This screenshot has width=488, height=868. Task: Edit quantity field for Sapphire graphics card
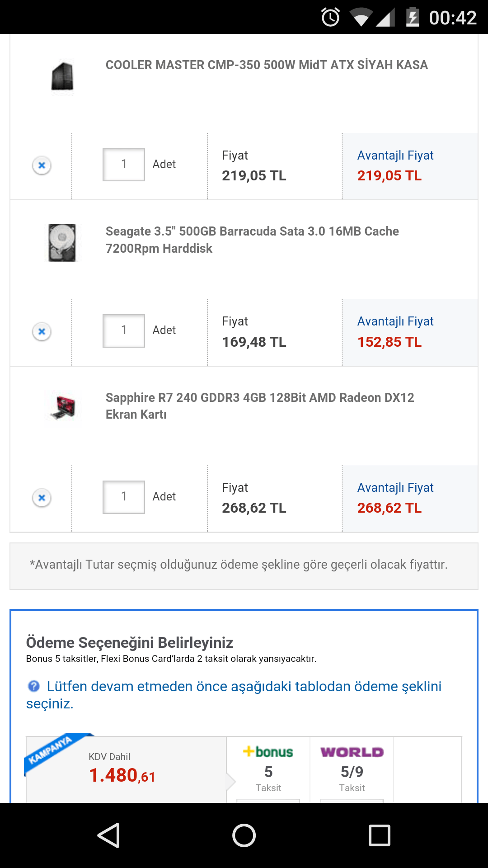coord(124,497)
